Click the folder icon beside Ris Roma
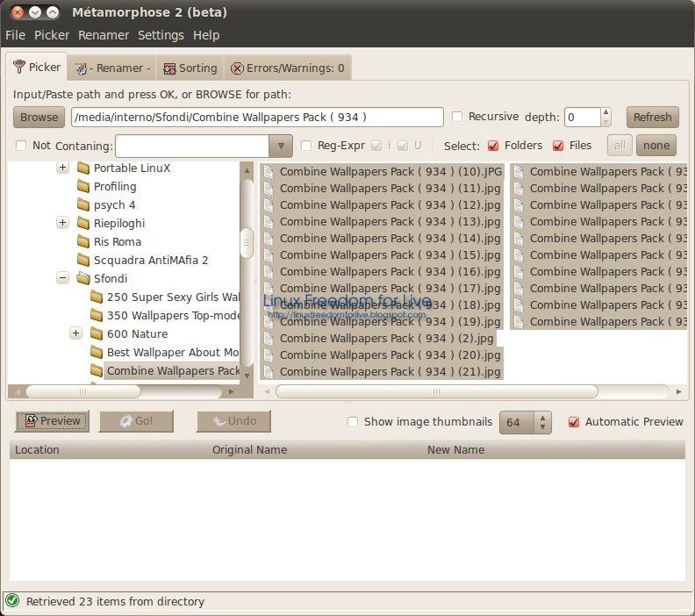 (82, 241)
